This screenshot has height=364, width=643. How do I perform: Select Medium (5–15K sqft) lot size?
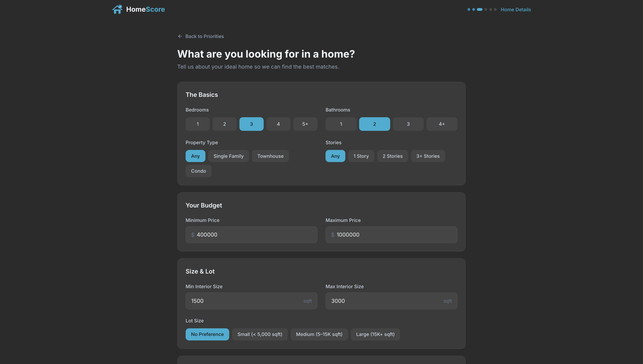pos(319,334)
